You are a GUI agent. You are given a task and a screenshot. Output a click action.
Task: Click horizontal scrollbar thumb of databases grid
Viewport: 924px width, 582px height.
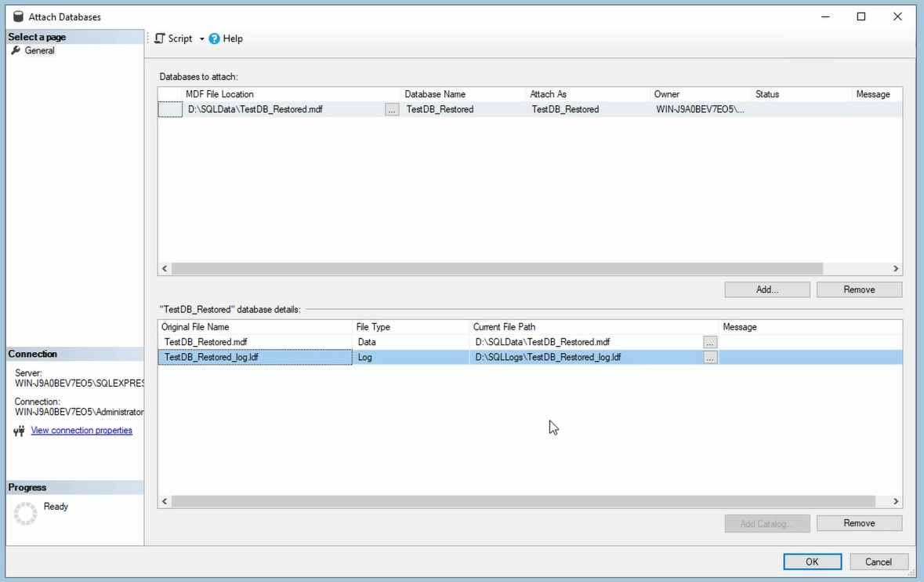497,269
